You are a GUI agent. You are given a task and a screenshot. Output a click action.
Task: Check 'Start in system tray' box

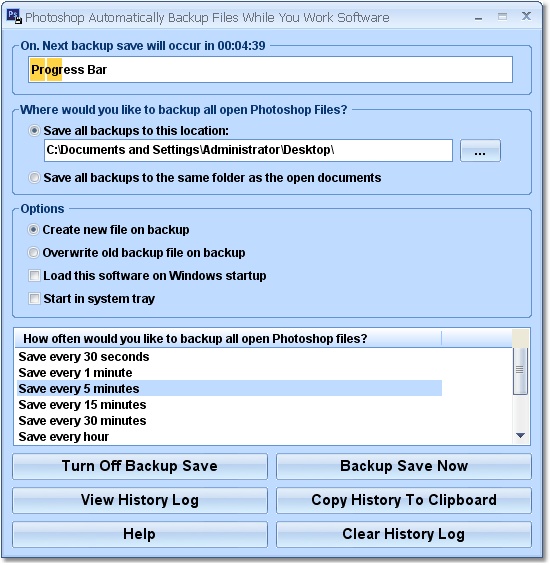click(x=34, y=299)
